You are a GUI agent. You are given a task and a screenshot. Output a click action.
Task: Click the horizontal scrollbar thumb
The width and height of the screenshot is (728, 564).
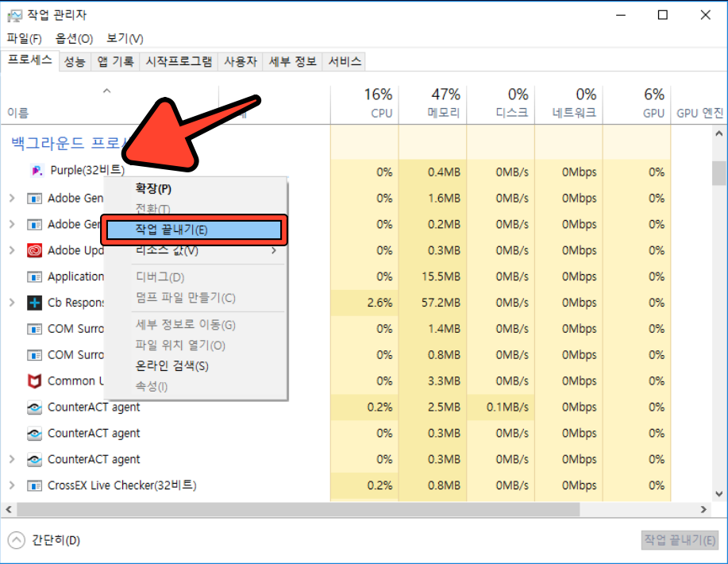298,510
